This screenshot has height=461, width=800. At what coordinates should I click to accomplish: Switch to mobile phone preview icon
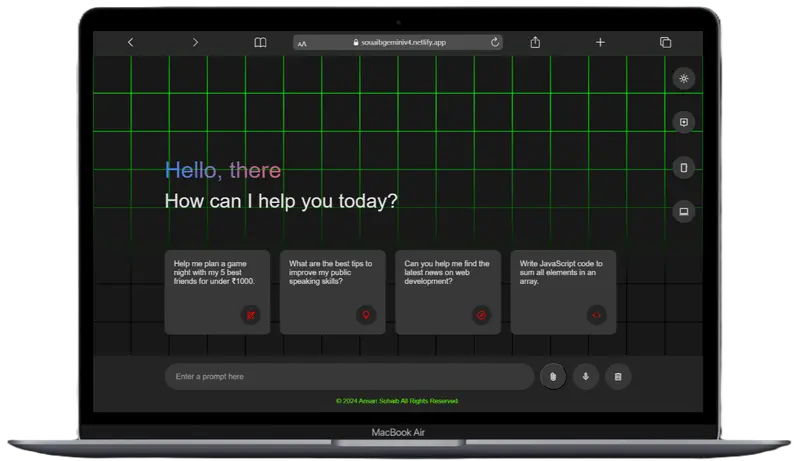pyautogui.click(x=684, y=168)
